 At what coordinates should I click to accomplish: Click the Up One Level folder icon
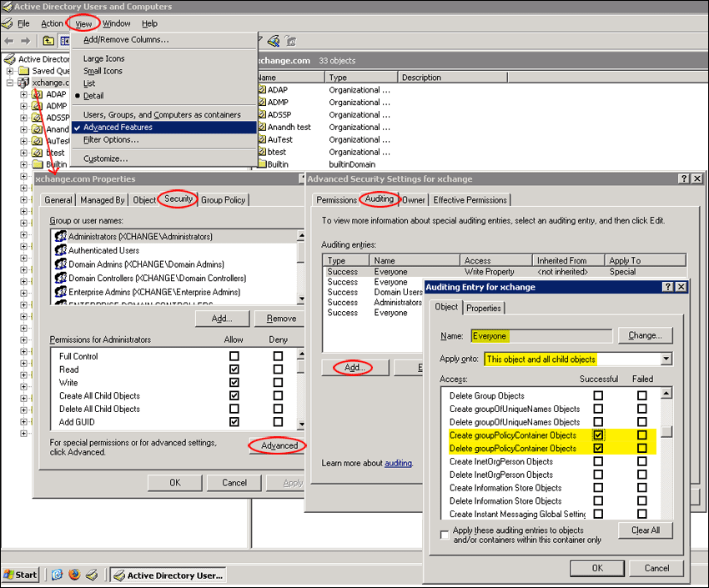48,41
